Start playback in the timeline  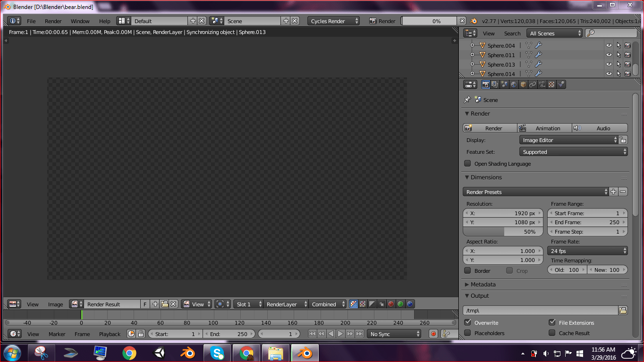click(x=341, y=334)
